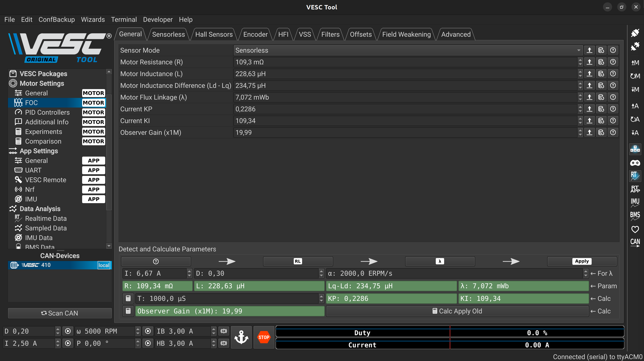Open the Wizards menu
The image size is (644, 361).
93,19
